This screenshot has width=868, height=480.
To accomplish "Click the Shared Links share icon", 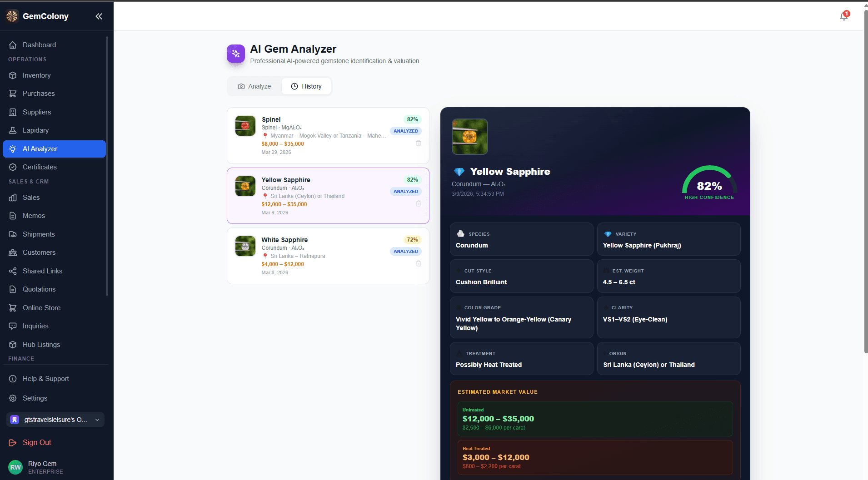I will 13,271.
